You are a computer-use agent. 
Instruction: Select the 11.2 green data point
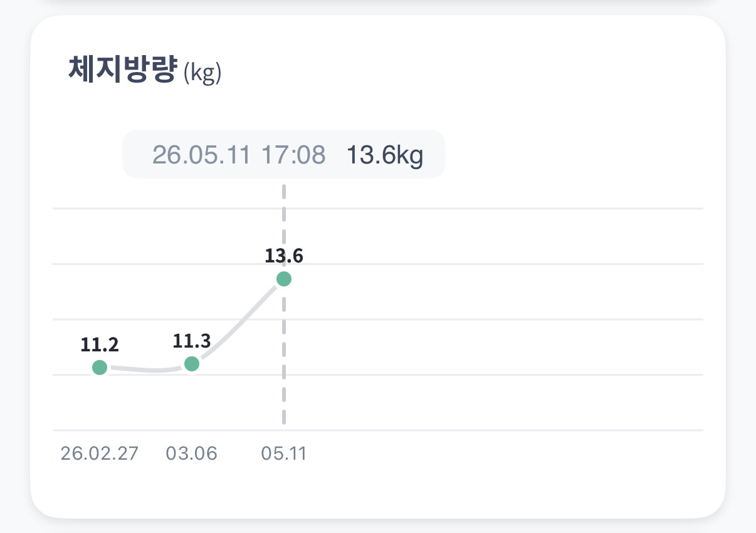(100, 368)
